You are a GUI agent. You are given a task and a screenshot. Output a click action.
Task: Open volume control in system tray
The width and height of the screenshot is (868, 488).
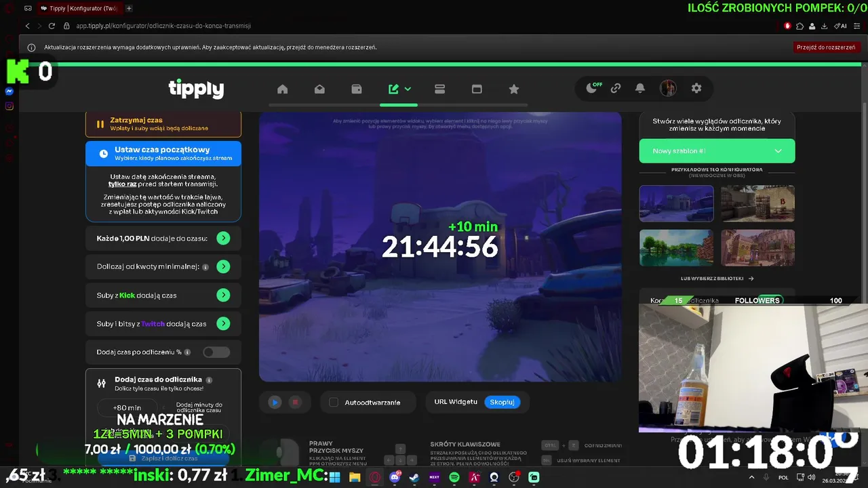[x=812, y=477]
